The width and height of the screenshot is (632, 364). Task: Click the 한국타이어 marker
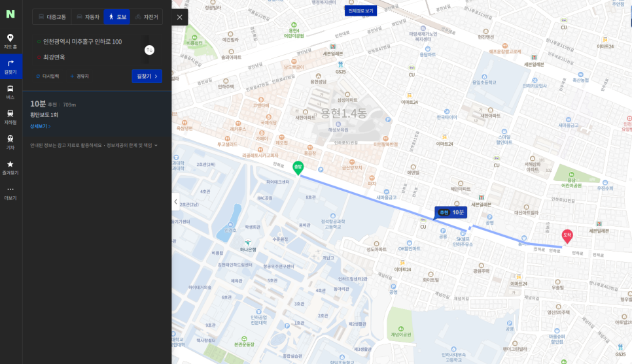pyautogui.click(x=447, y=112)
